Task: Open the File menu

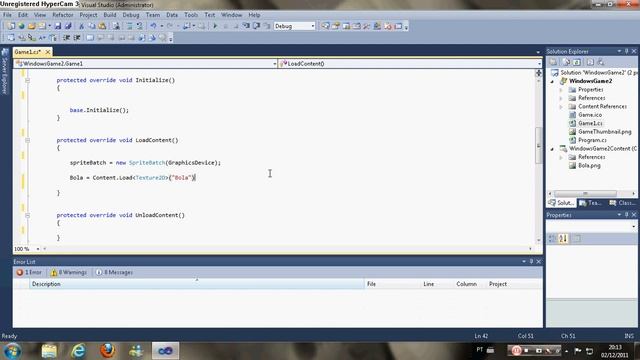Action: (7, 15)
